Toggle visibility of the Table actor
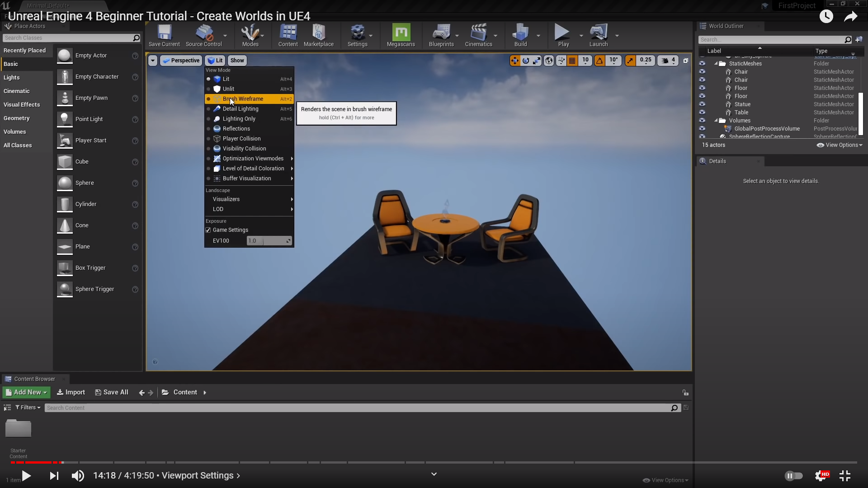868x488 pixels. (x=702, y=112)
